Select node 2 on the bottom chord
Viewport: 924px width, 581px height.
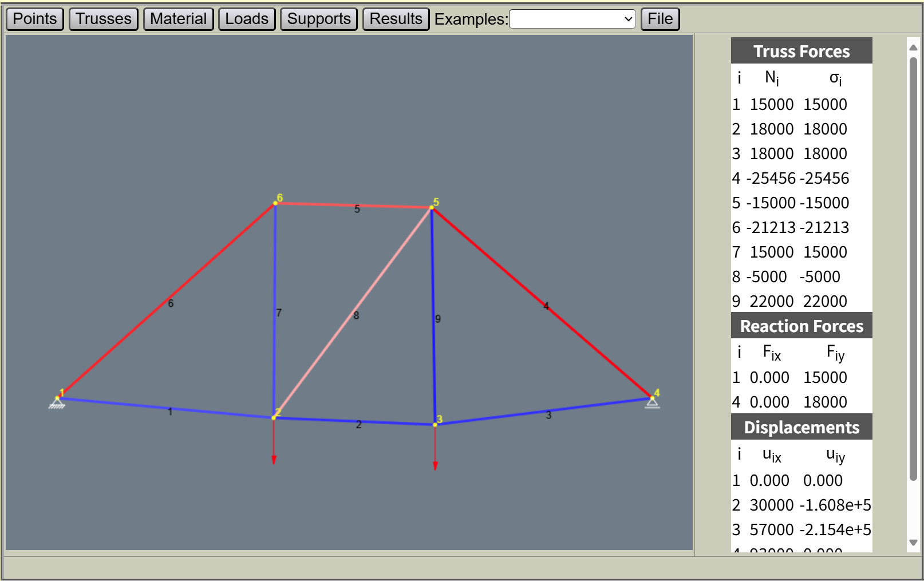coord(274,417)
